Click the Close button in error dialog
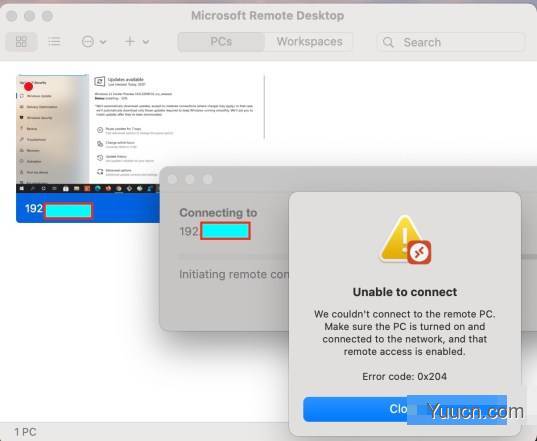This screenshot has height=441, width=537. 405,409
